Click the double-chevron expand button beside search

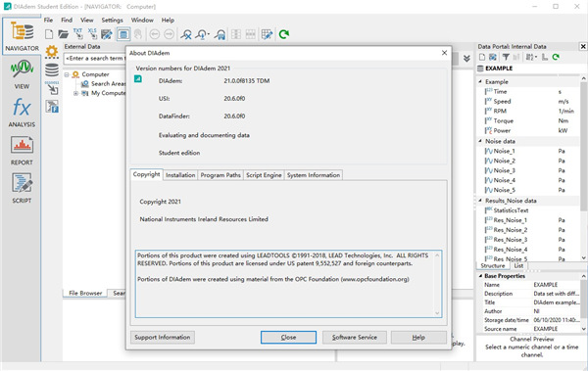pos(466,59)
